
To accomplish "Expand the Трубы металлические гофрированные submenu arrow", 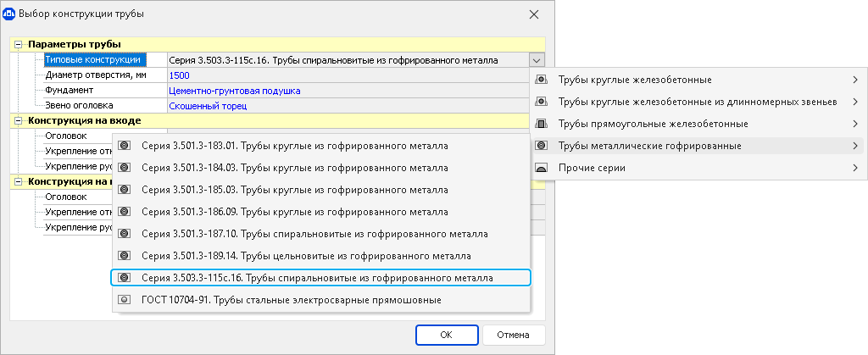I will point(854,147).
